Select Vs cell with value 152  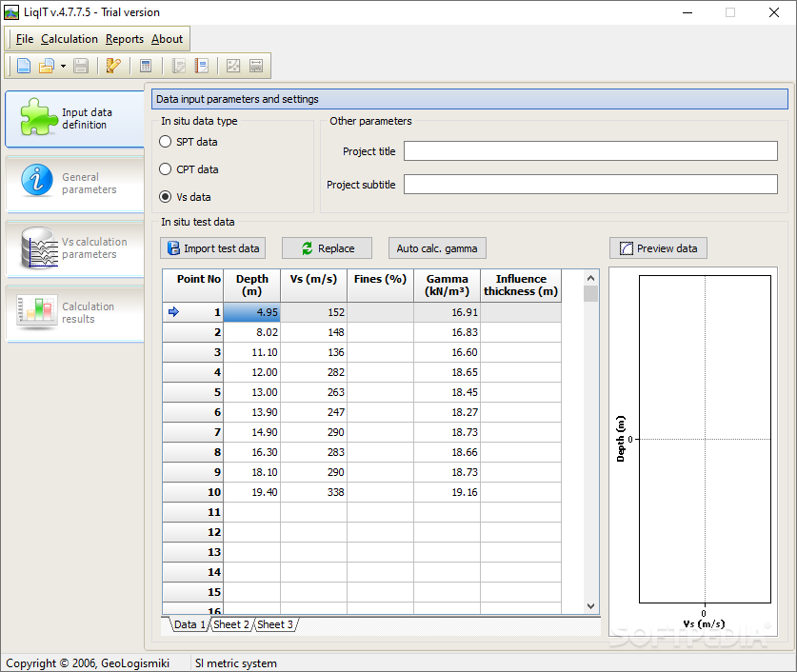pos(313,312)
